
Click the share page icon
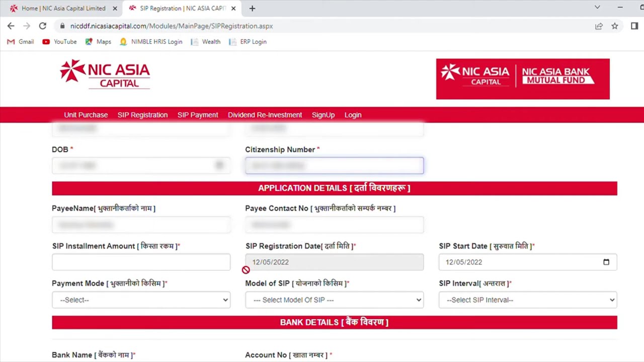tap(599, 26)
